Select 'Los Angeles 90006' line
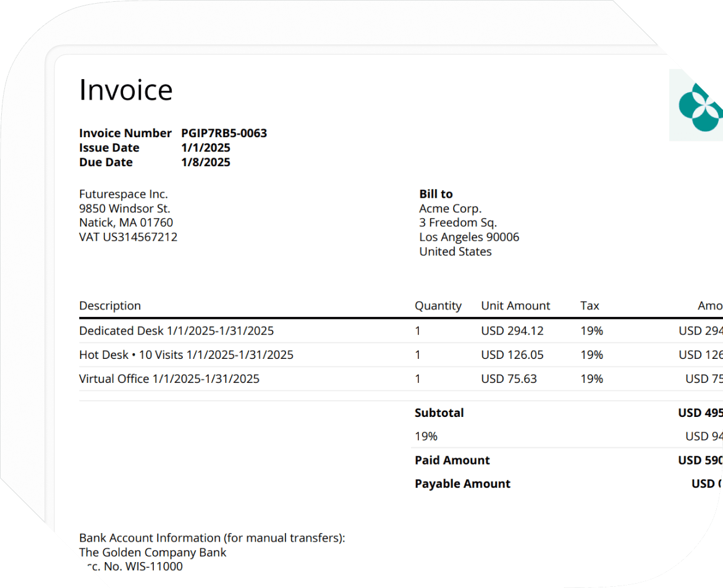 tap(470, 237)
